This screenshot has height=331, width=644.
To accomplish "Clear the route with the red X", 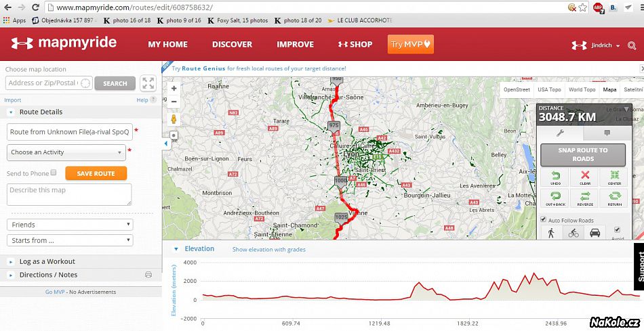I will point(585,177).
